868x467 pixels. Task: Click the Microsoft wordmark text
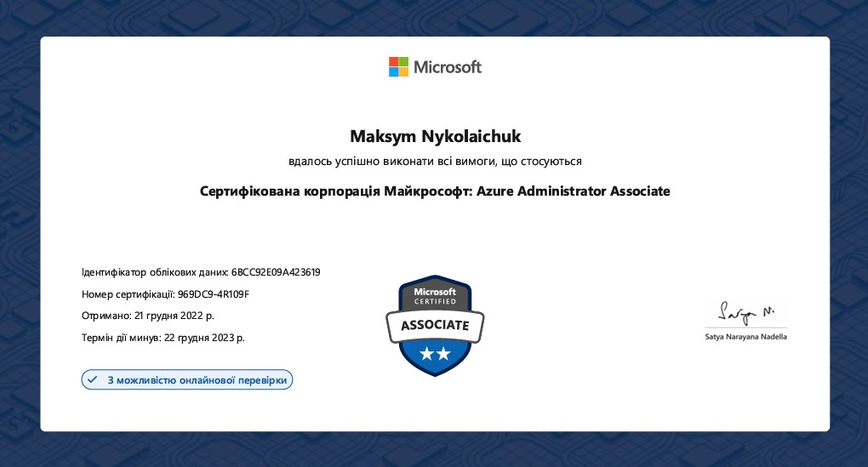tap(448, 66)
